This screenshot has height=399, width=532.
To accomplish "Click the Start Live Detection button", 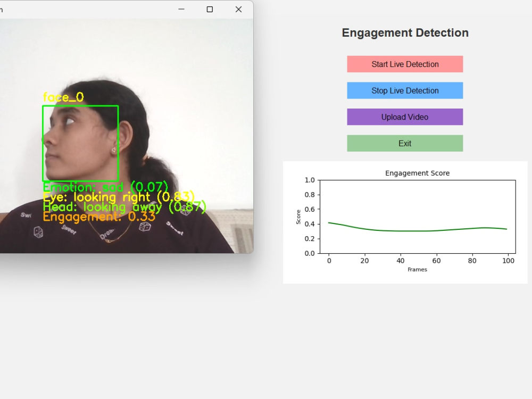I will (x=405, y=64).
